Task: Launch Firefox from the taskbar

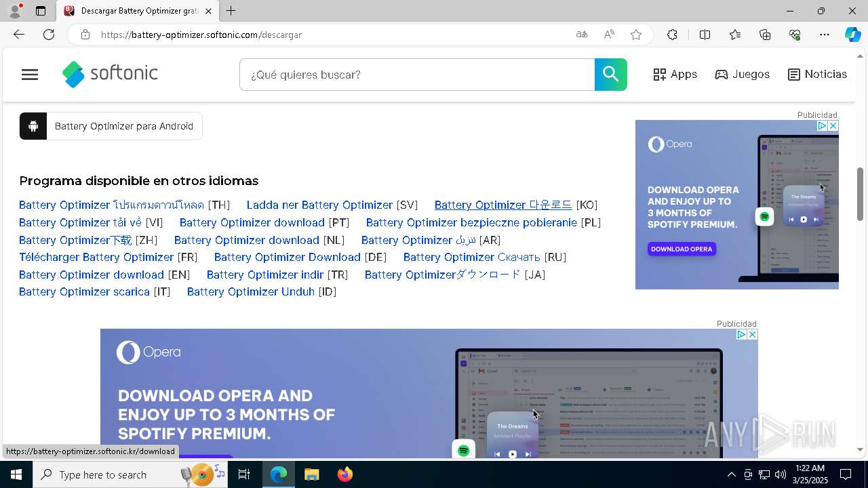Action: 344,474
